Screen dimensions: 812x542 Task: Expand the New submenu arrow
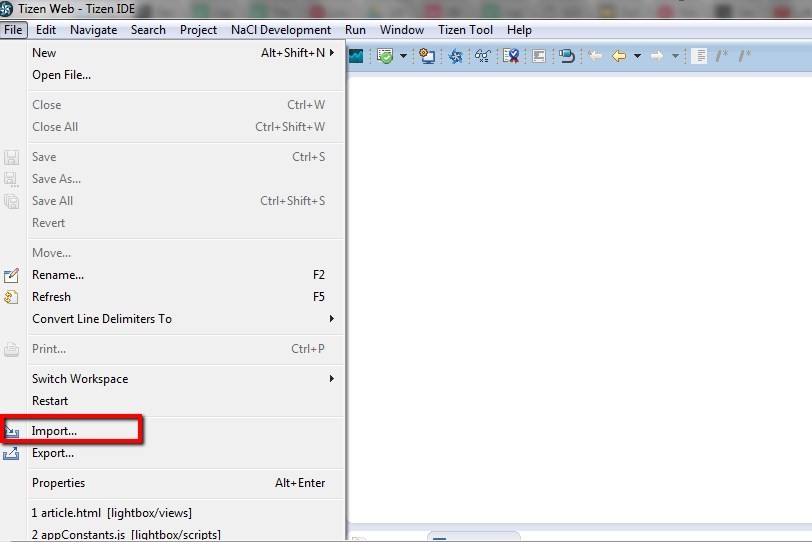332,53
